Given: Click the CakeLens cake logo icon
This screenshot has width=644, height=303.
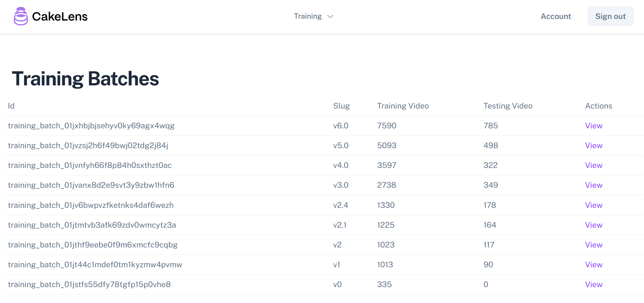Looking at the screenshot, I should pos(21,16).
